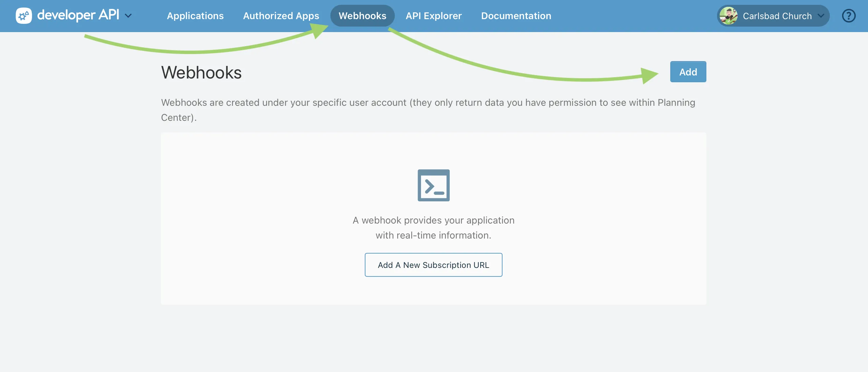The width and height of the screenshot is (868, 372).
Task: Click Add A New Subscription URL
Action: tap(433, 265)
